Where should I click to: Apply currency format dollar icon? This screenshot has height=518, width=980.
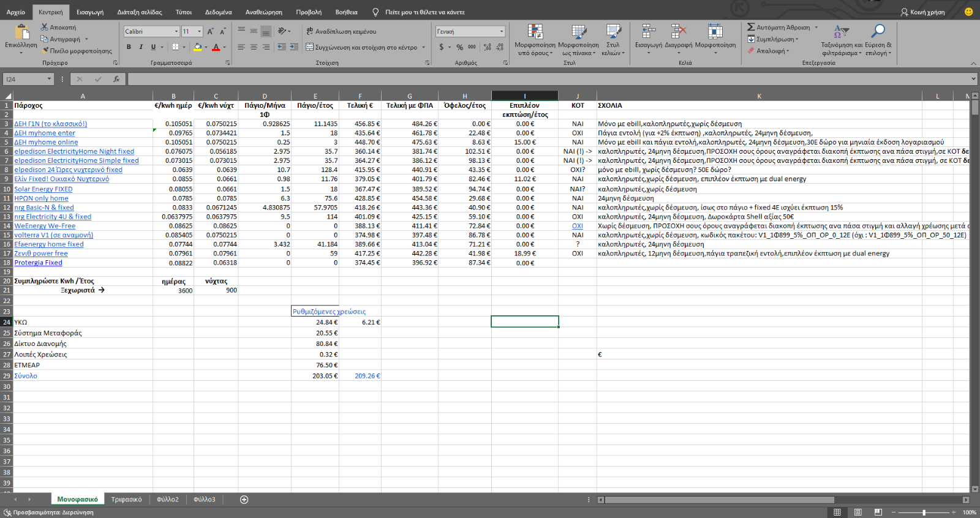(442, 47)
